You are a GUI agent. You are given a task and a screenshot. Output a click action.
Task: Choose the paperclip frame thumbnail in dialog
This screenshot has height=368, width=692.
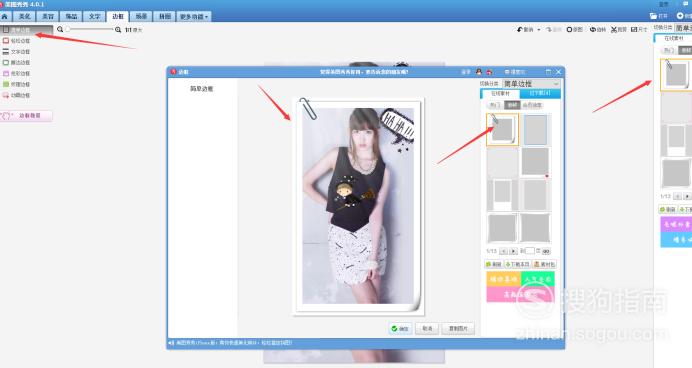[x=502, y=129]
